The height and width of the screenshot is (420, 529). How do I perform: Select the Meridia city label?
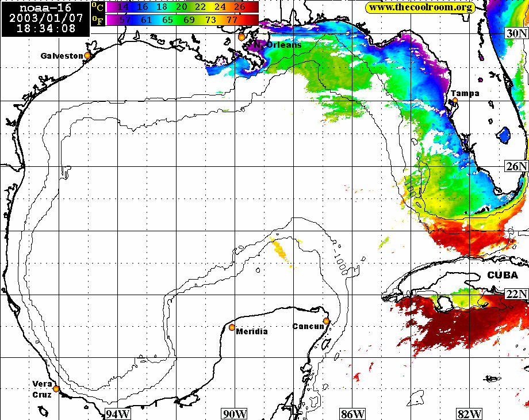(252, 331)
